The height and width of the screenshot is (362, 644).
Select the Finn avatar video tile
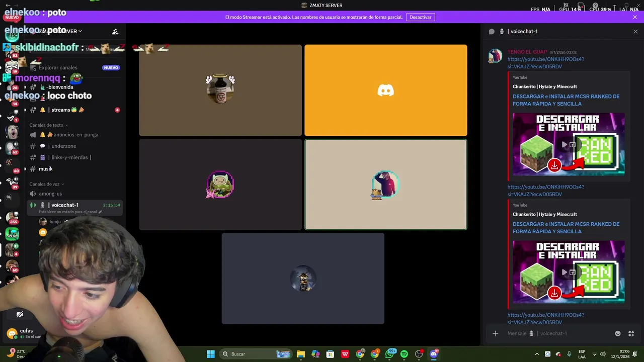click(220, 185)
